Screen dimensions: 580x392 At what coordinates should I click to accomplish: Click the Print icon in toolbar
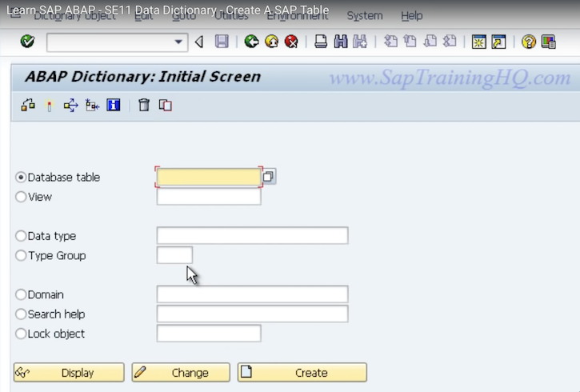[321, 42]
